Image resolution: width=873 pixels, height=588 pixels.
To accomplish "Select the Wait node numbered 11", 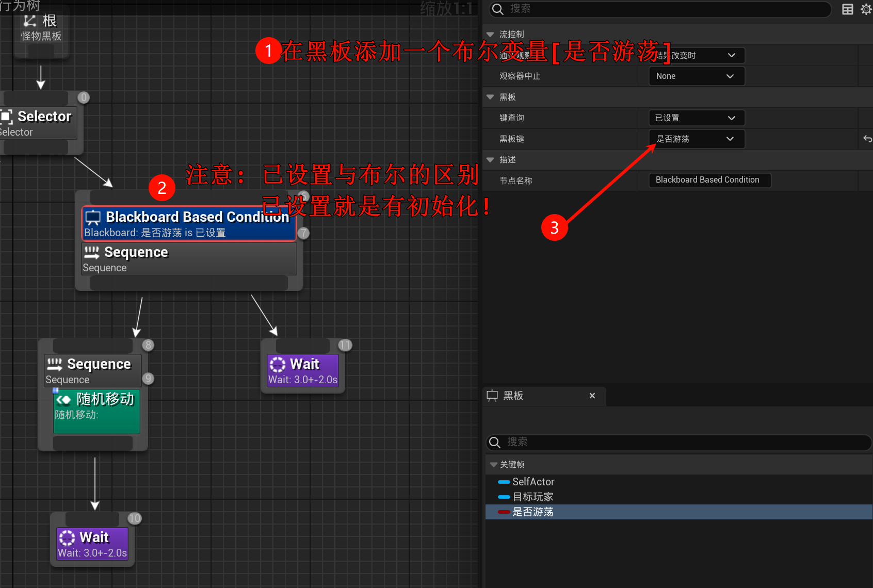I will point(303,370).
